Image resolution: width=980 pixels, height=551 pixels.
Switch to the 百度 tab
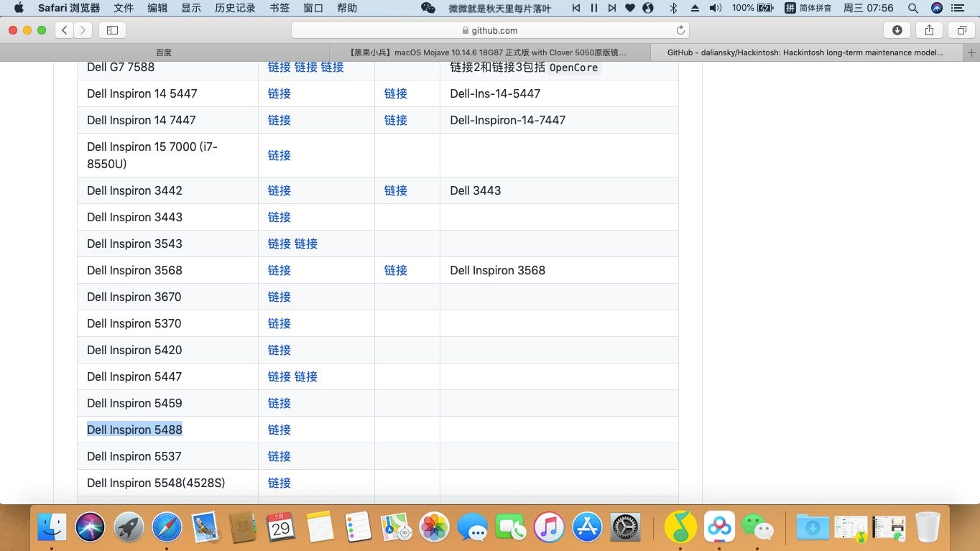point(164,52)
